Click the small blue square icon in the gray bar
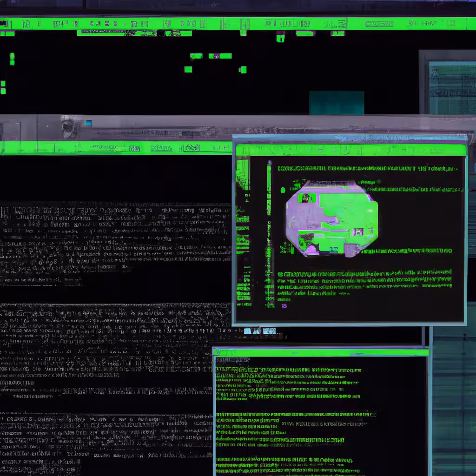Screen dimensions: 476x476 click(x=88, y=123)
